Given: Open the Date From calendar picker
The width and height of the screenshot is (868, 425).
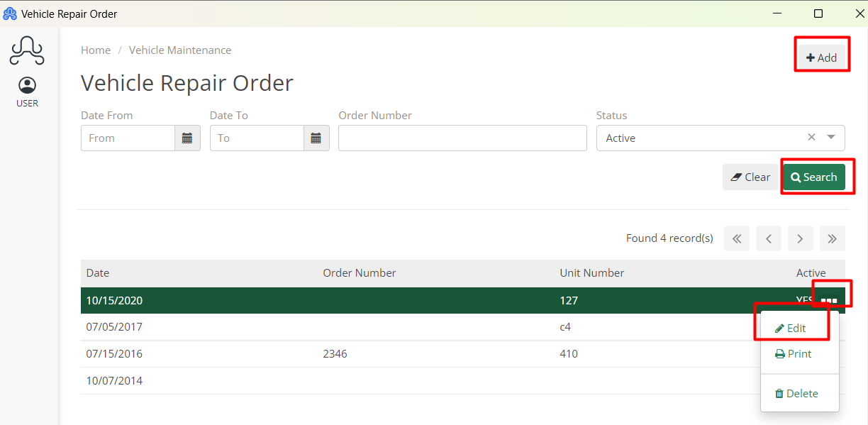Looking at the screenshot, I should click(187, 138).
